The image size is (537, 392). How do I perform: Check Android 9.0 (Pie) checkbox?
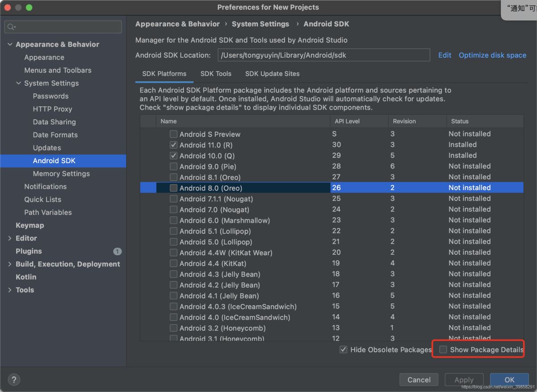tap(173, 166)
